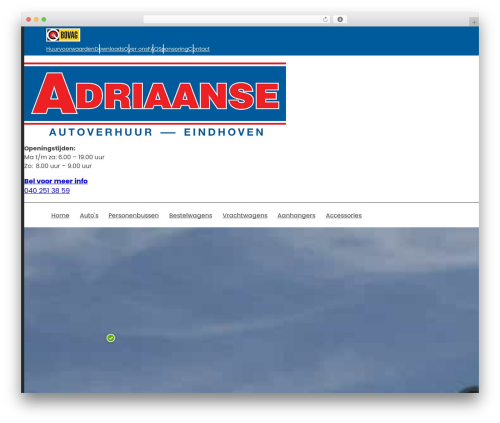Reload the page with the refresh icon
This screenshot has width=500, height=423.
click(x=325, y=20)
